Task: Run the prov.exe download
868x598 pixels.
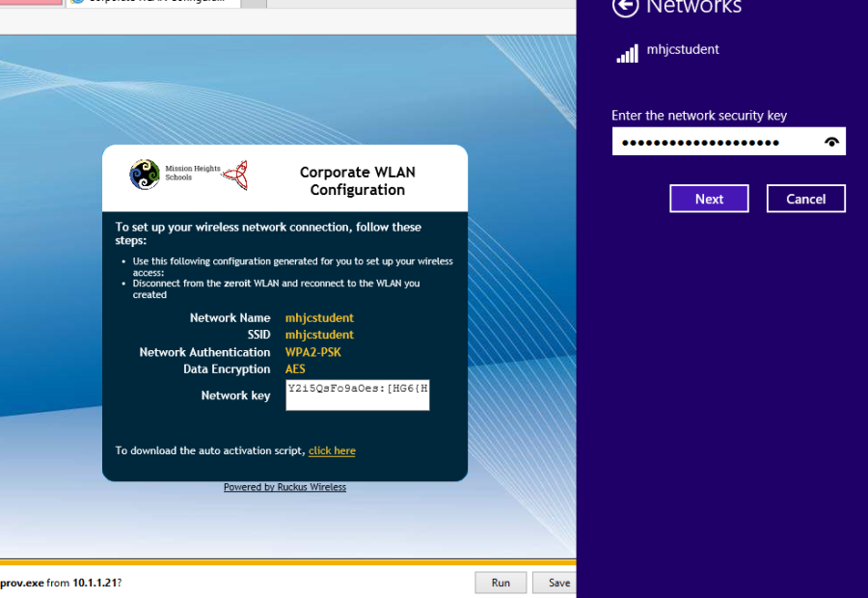Action: tap(501, 583)
